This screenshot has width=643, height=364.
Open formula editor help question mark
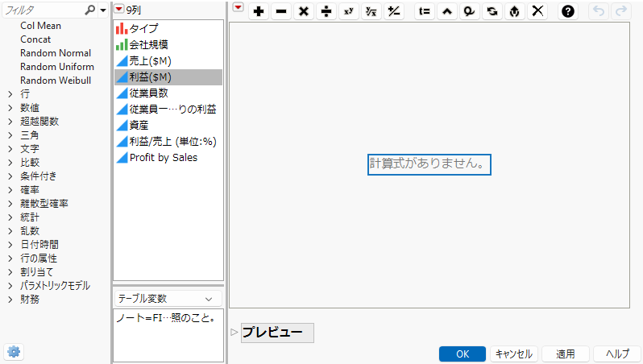567,11
